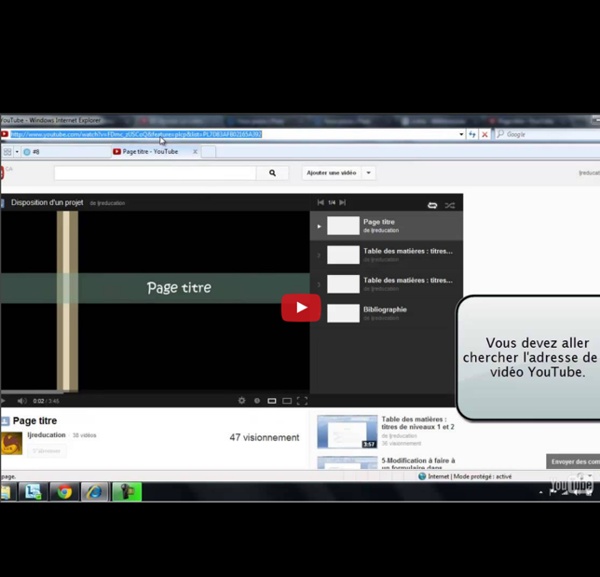Open the Lync taskbar icon
Viewport: 600px width, 577px height.
(33, 492)
